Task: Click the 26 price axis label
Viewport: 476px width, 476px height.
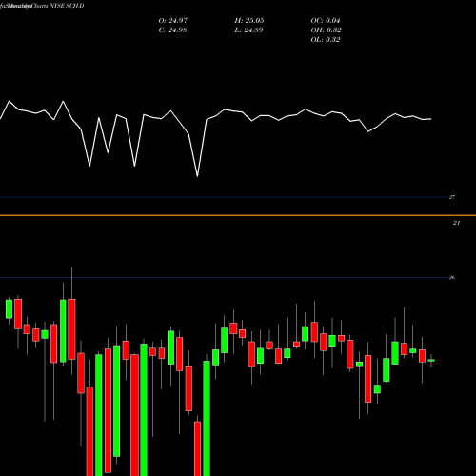Action: 452,278
